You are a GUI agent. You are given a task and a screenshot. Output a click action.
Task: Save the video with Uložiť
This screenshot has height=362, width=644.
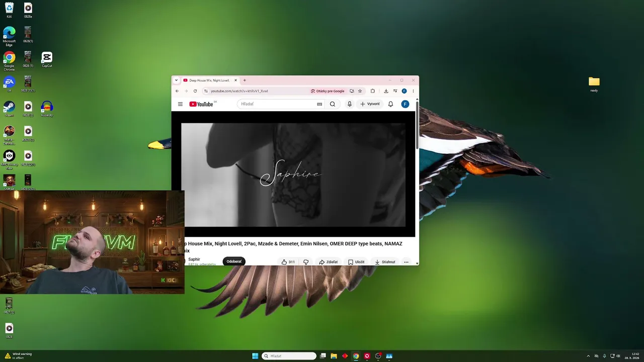[x=356, y=262]
